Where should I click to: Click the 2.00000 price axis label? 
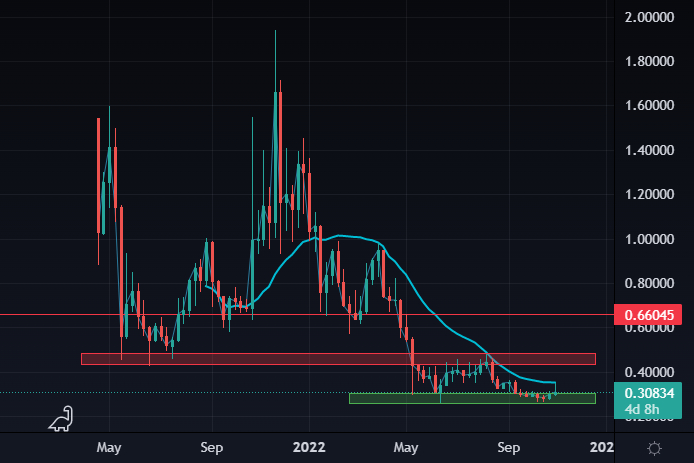(649, 17)
